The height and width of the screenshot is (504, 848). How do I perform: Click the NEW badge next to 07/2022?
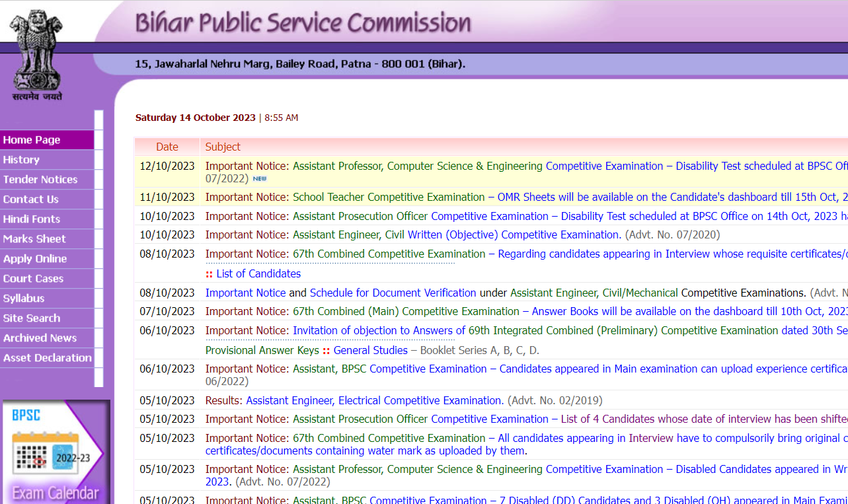(x=260, y=179)
